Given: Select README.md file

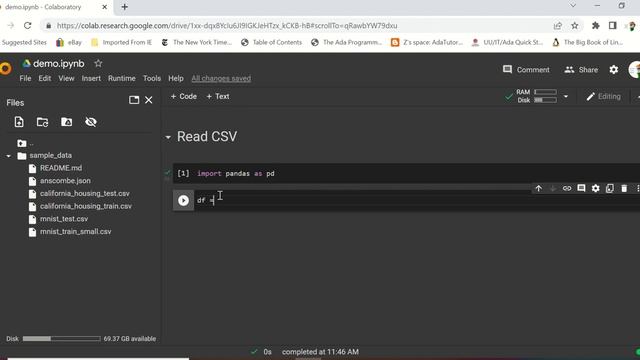Looking at the screenshot, I should point(60,168).
